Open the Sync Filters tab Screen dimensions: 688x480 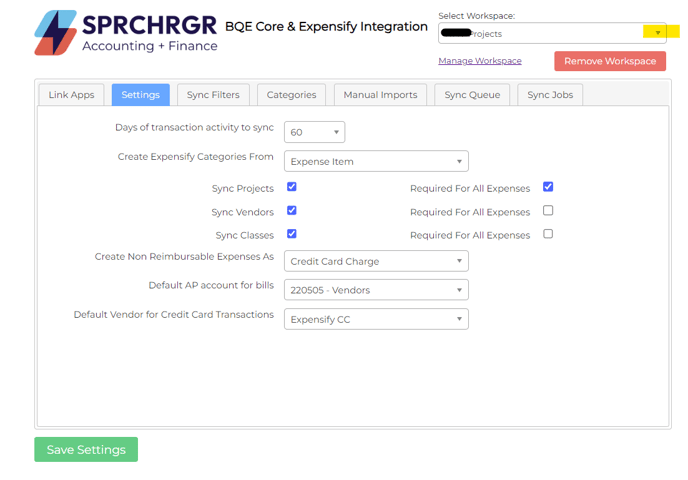point(213,95)
